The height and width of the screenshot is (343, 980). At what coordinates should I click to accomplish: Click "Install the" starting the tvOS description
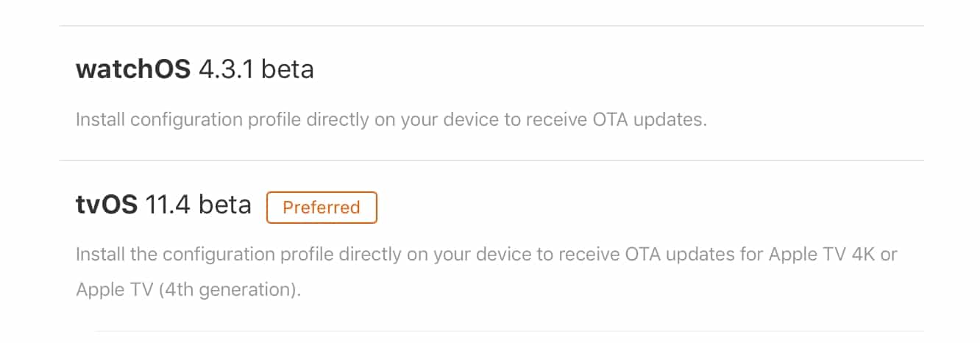pos(116,255)
